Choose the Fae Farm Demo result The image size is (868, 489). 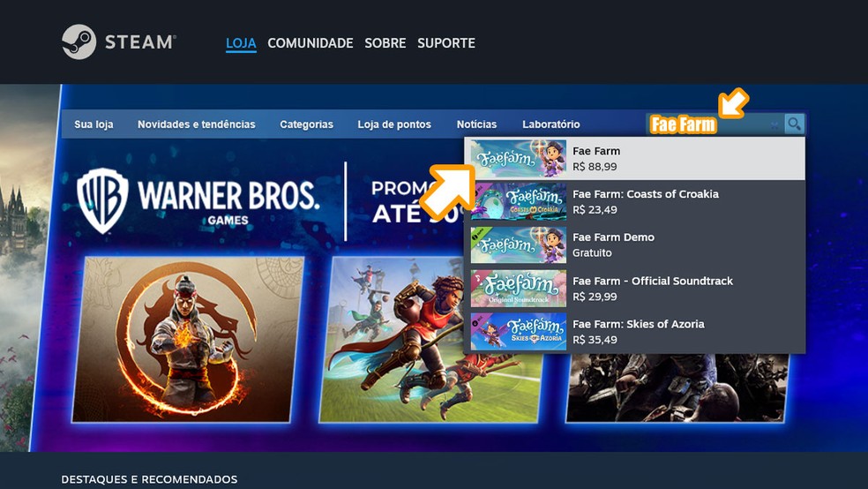click(635, 244)
